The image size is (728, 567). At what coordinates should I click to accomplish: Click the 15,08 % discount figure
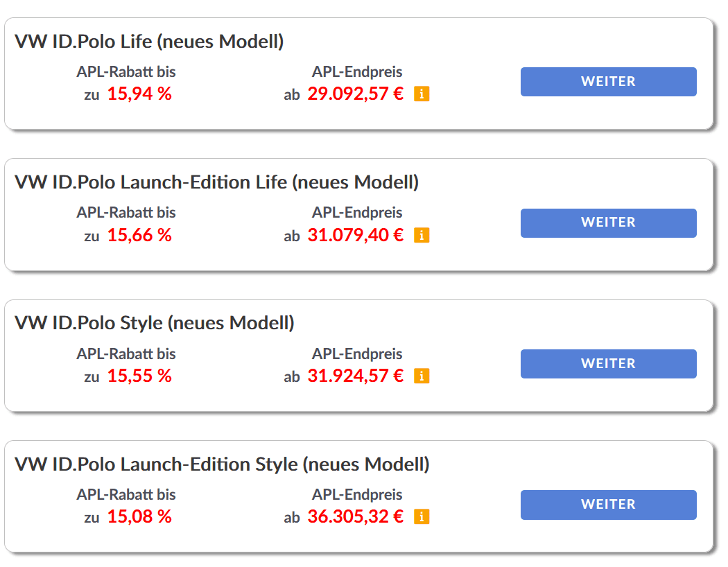(139, 516)
